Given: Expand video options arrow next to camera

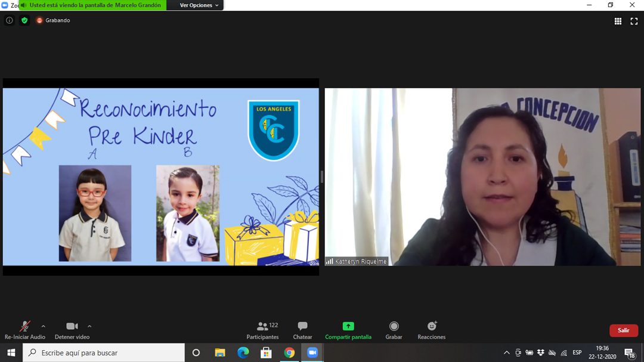Looking at the screenshot, I should click(x=89, y=326).
